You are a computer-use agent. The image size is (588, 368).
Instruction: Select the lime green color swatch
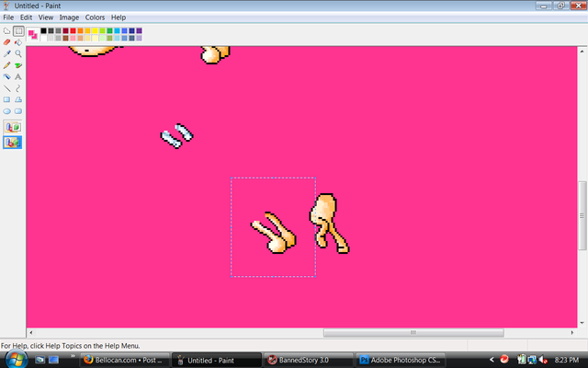pos(102,30)
